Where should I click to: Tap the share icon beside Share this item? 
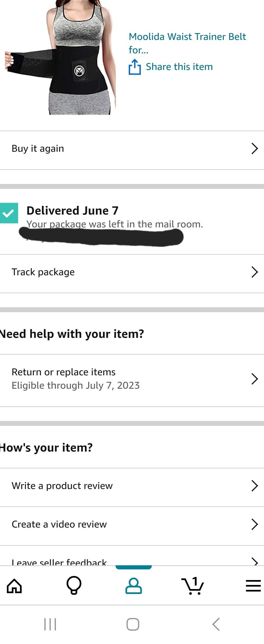click(135, 67)
